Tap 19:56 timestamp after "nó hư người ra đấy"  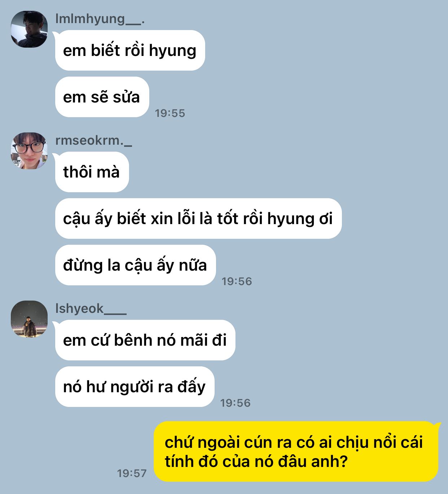click(235, 403)
